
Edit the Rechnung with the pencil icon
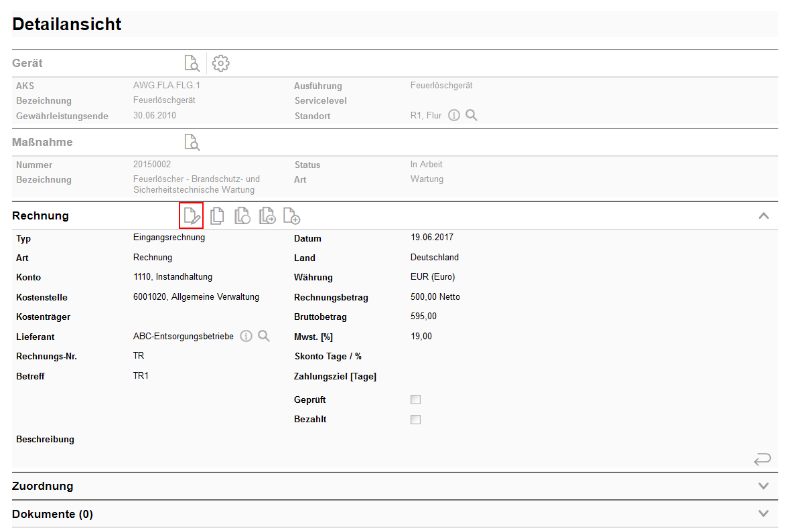(x=192, y=216)
